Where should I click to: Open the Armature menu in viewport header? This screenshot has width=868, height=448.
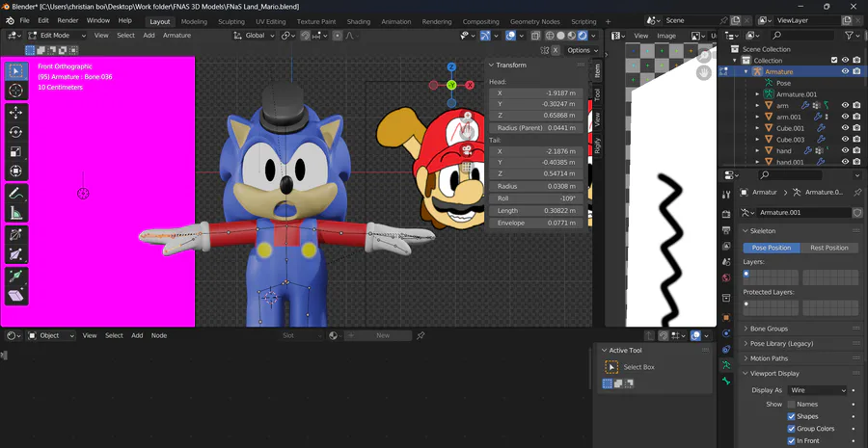pos(176,36)
